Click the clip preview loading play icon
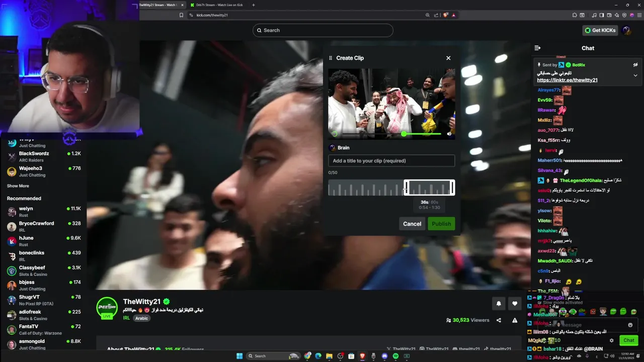The width and height of the screenshot is (644, 362). [x=334, y=134]
